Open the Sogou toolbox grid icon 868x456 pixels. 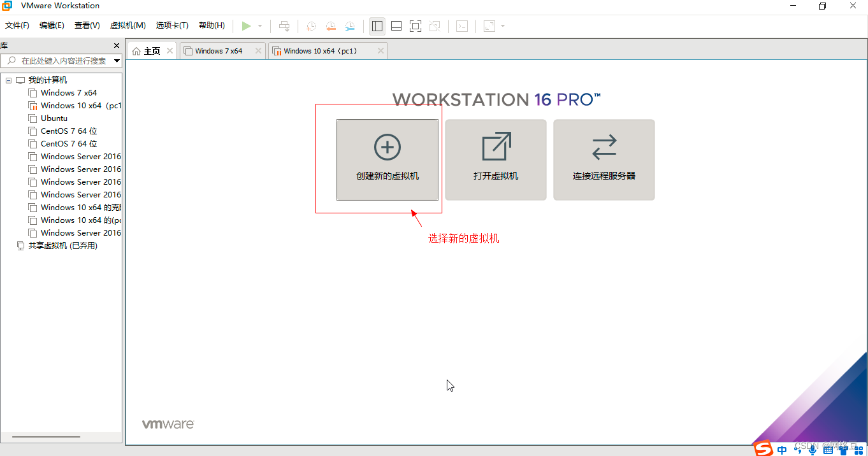858,450
